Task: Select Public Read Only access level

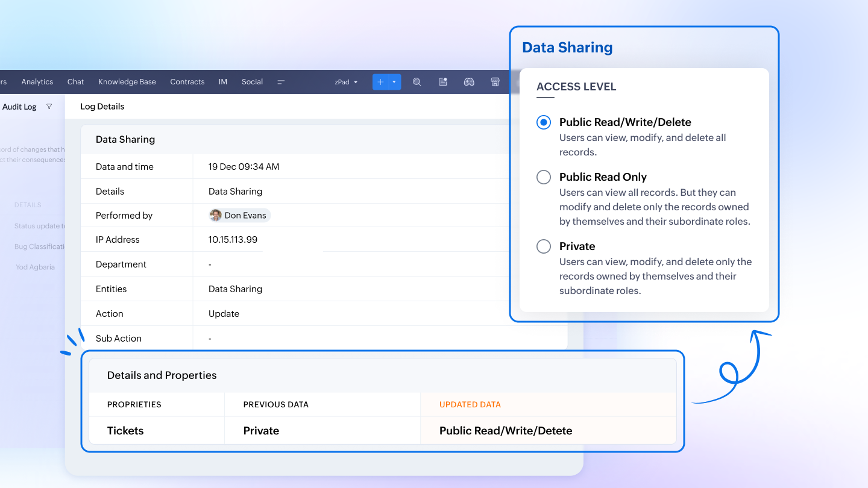Action: pyautogui.click(x=544, y=177)
